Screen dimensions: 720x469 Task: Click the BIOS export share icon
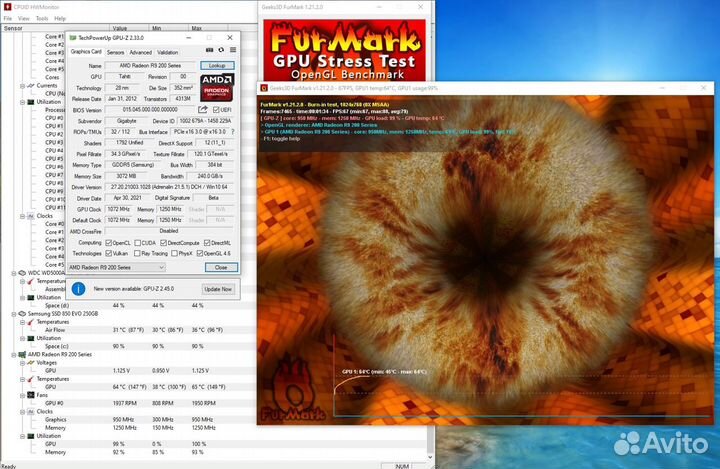(x=203, y=109)
